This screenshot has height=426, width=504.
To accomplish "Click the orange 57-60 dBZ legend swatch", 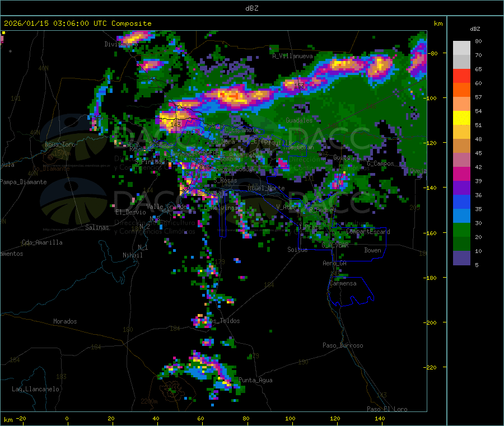I will tap(461, 90).
